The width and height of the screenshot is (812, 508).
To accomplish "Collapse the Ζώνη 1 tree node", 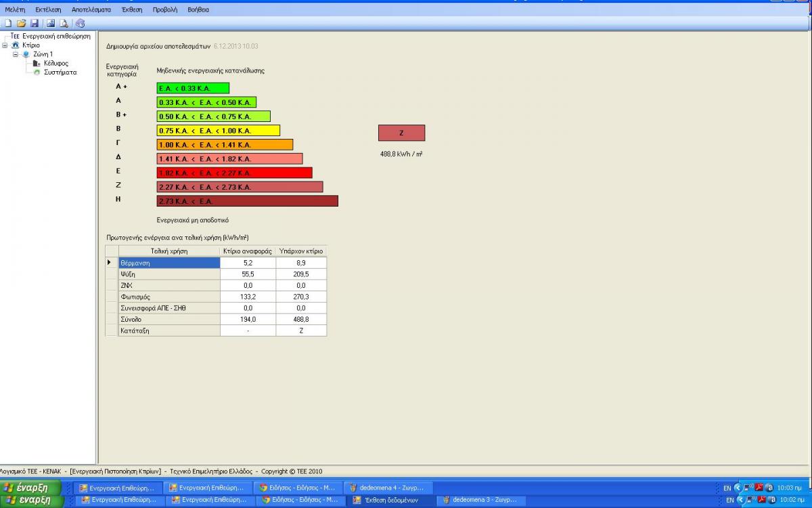I will [16, 54].
